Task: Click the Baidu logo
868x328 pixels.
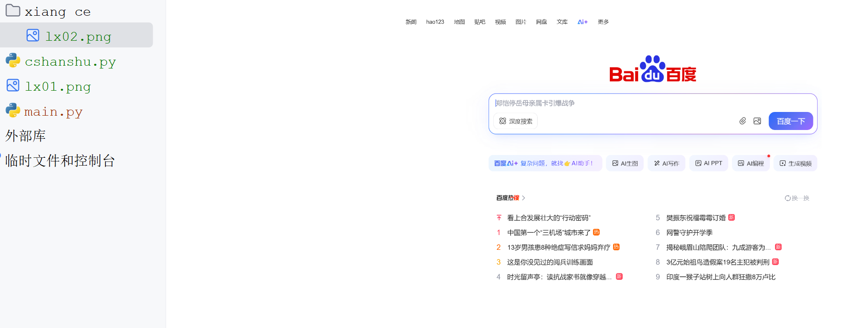Action: (653, 69)
